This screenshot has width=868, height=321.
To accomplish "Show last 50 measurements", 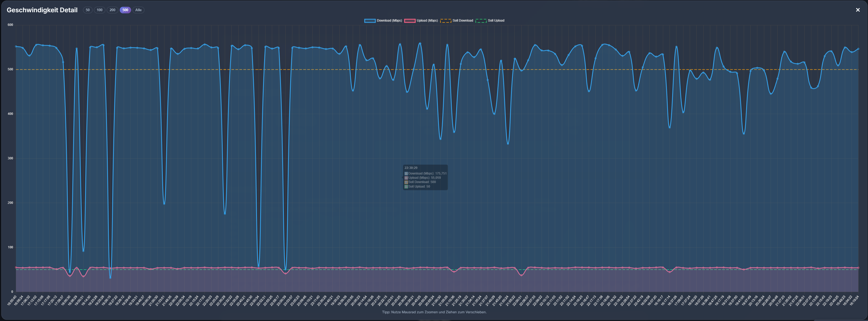I will [88, 10].
